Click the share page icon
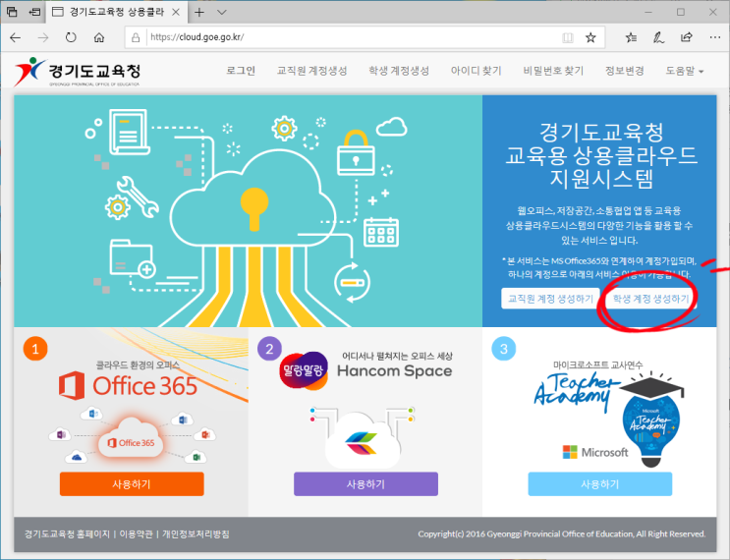Screen dimensions: 730x560 pyautogui.click(x=687, y=37)
